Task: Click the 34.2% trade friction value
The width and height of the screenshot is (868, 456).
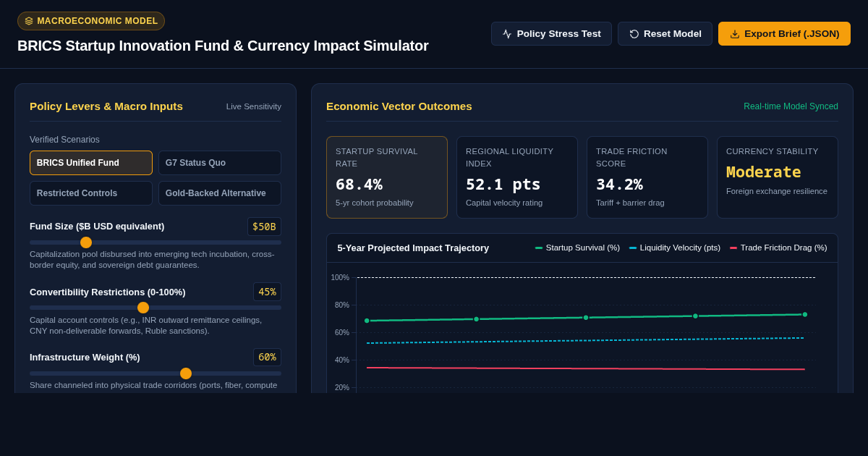Action: pyautogui.click(x=619, y=185)
